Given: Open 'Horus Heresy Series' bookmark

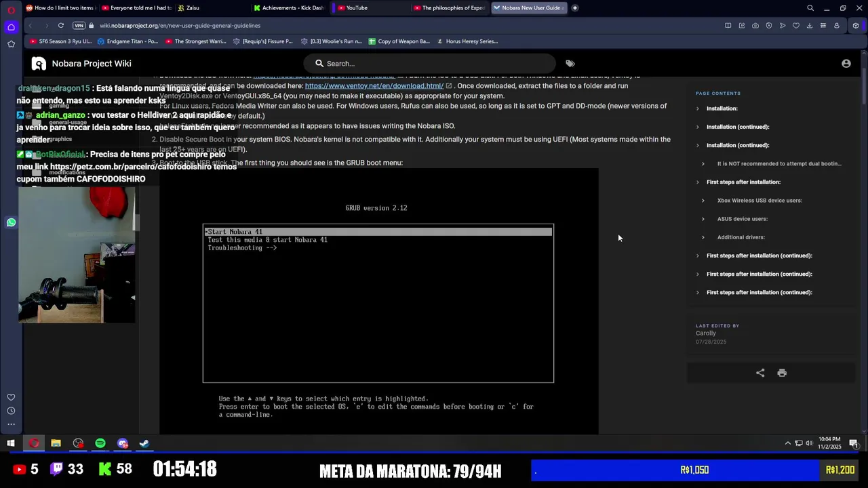Looking at the screenshot, I should pyautogui.click(x=467, y=41).
